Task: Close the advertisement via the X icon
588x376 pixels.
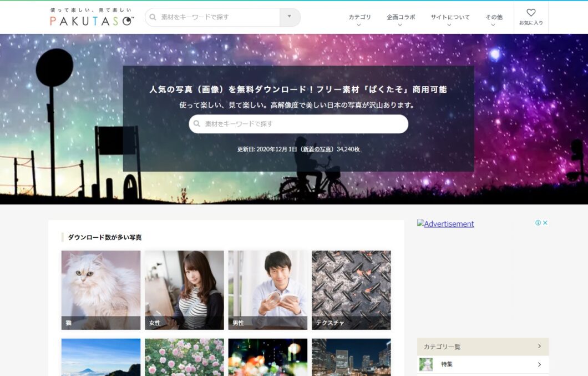Action: coord(545,222)
